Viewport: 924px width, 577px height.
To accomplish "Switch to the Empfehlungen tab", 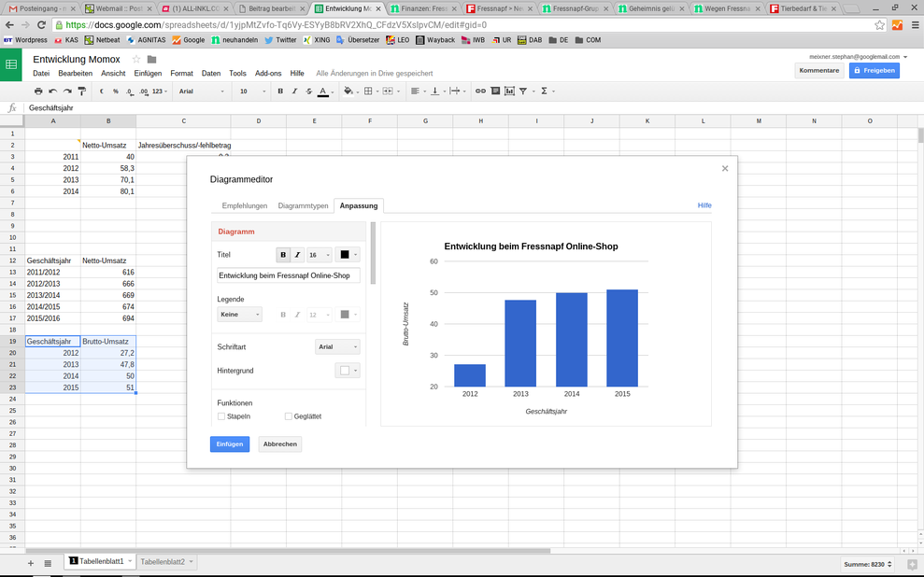I will (x=245, y=205).
